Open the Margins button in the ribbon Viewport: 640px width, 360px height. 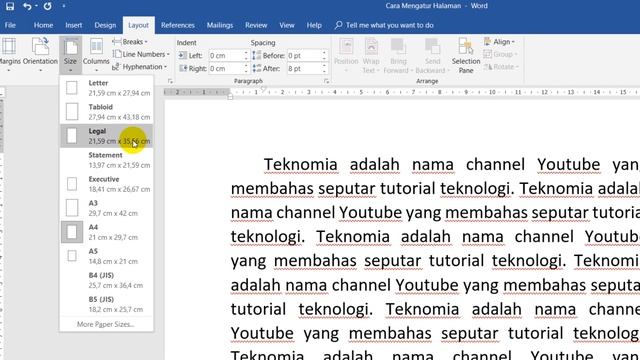(9, 54)
